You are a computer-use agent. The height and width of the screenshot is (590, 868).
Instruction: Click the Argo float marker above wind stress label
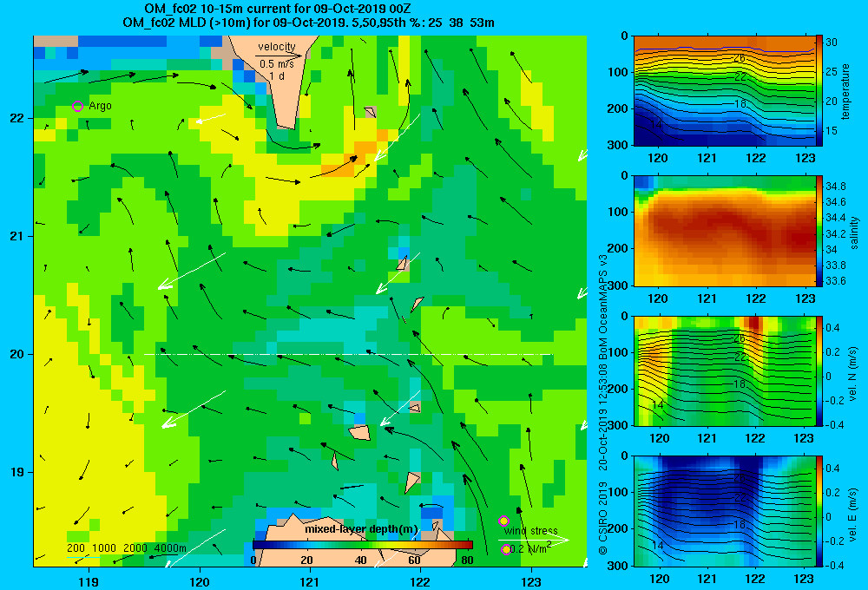503,521
